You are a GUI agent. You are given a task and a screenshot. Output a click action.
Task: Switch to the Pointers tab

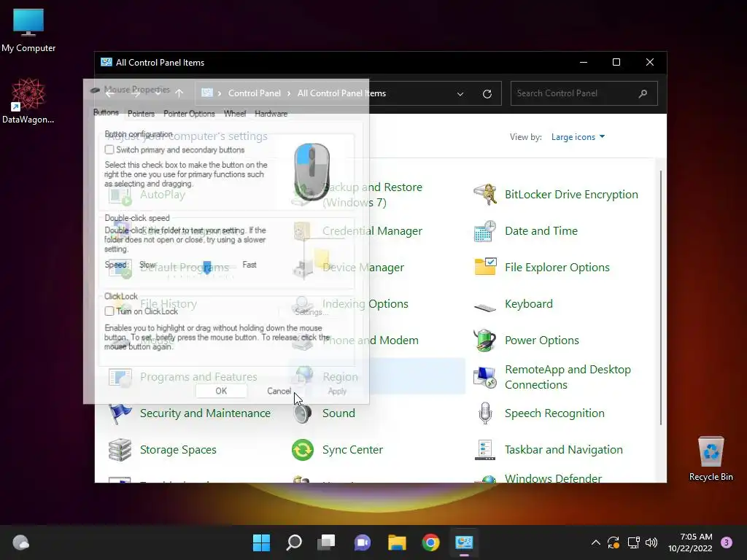[141, 114]
